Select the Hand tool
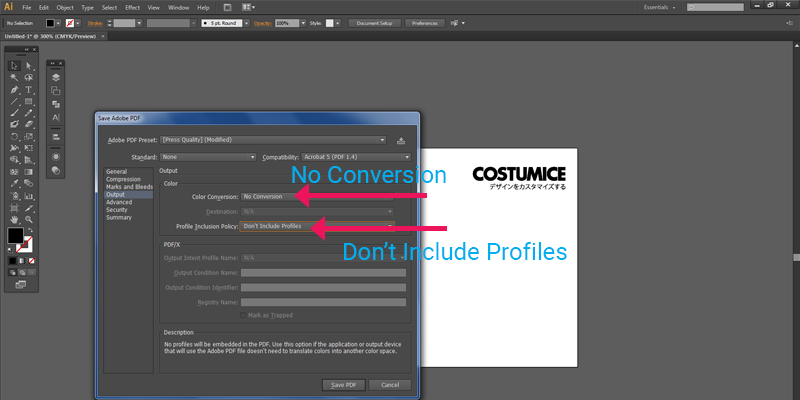The height and width of the screenshot is (400, 800). coord(14,219)
